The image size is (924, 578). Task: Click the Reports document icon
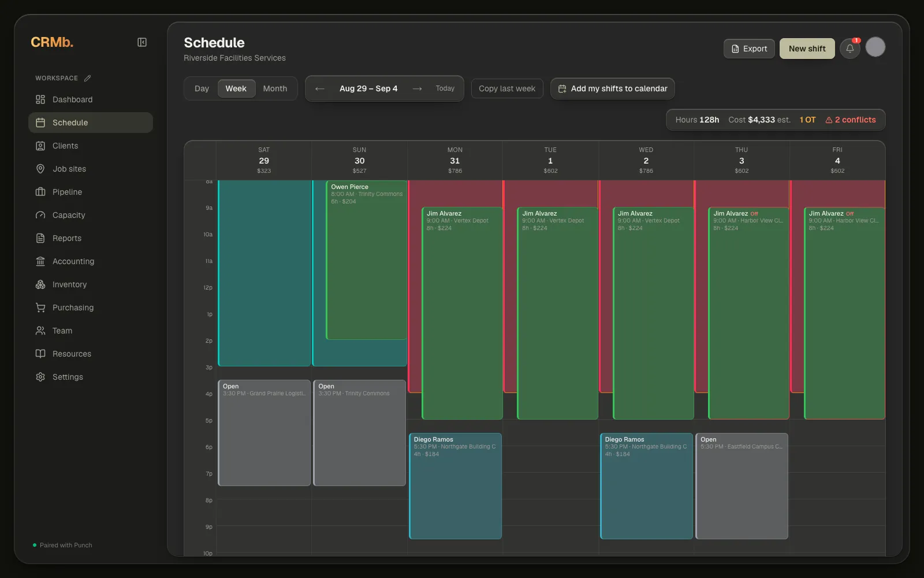(40, 238)
